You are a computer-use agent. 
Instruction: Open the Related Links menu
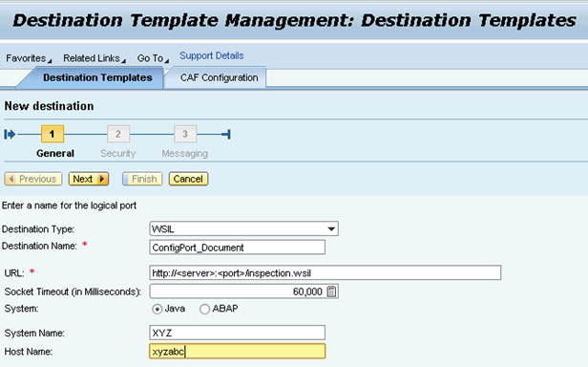click(94, 58)
